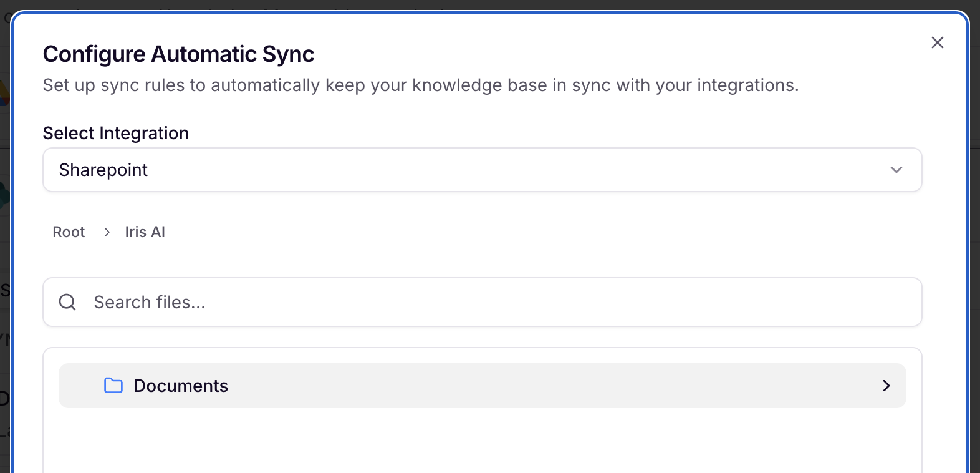Focus the Search files input field
Viewport: 980px width, 473px height.
pos(482,302)
